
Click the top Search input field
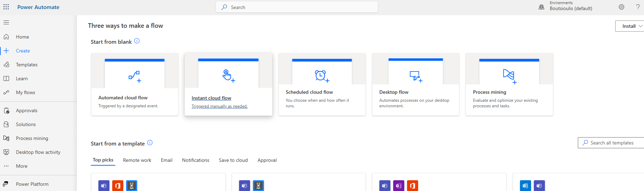297,7
